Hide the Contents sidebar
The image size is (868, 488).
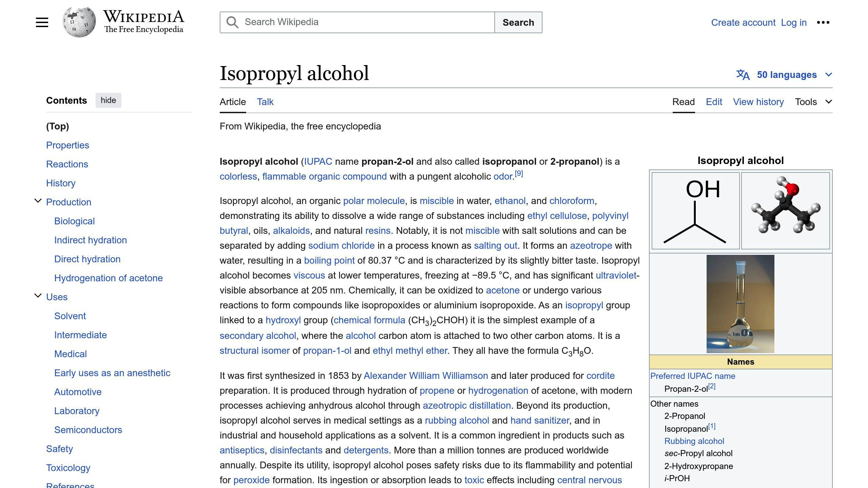pyautogui.click(x=108, y=100)
